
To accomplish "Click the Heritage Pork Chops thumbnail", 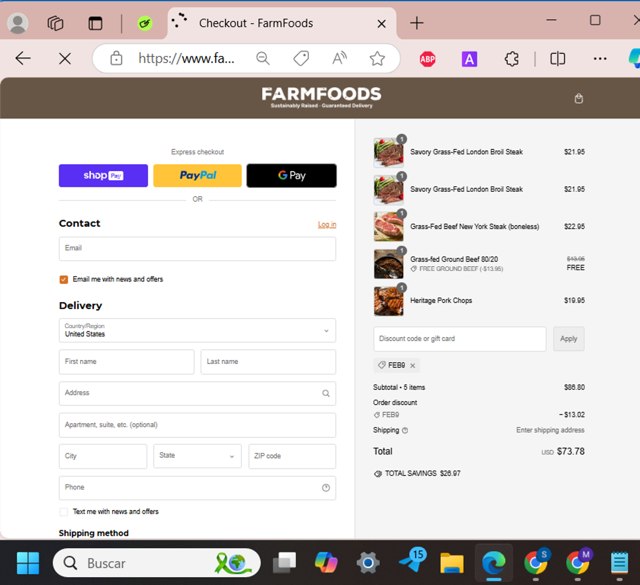I will click(x=389, y=301).
